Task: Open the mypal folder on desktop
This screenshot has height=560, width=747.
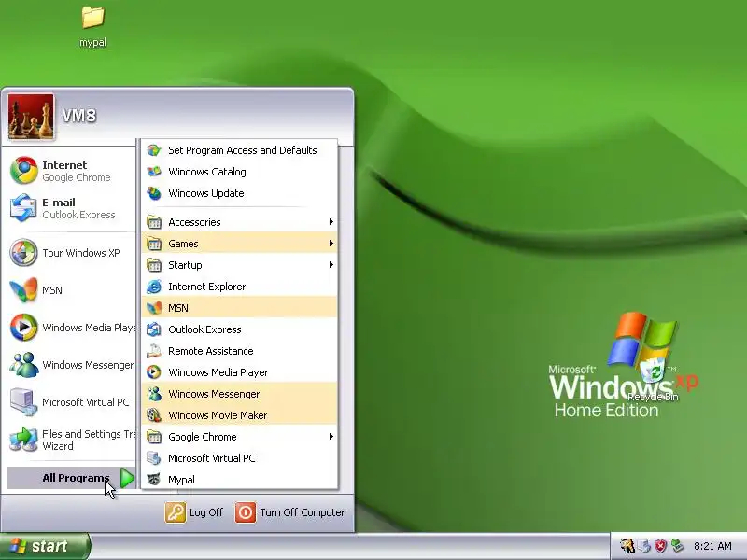Action: 92,27
